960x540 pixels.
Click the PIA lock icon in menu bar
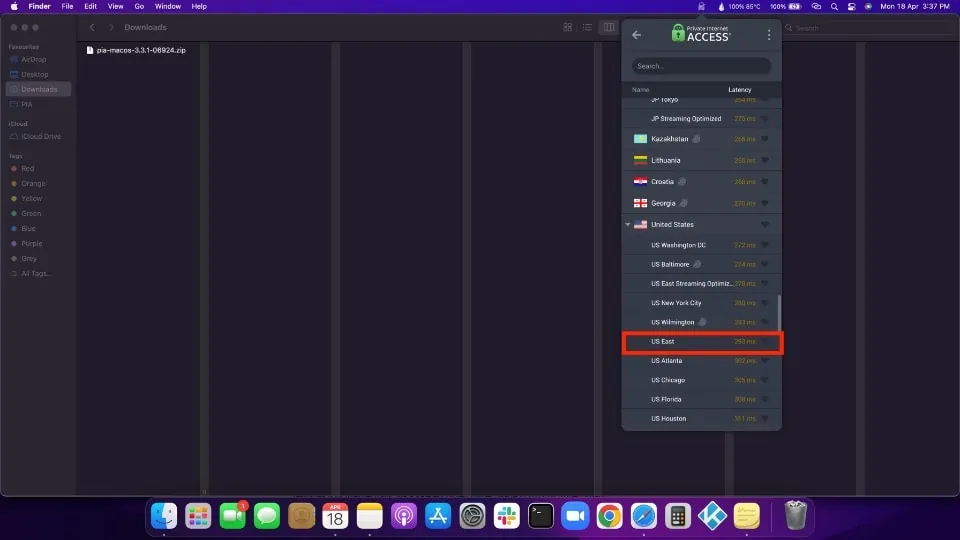tap(702, 6)
